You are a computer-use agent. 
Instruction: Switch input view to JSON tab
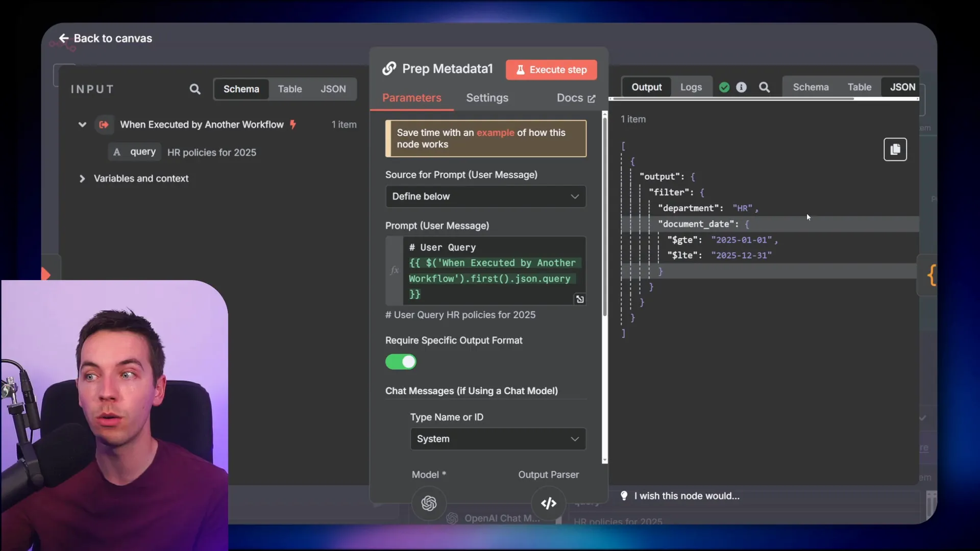pos(333,89)
